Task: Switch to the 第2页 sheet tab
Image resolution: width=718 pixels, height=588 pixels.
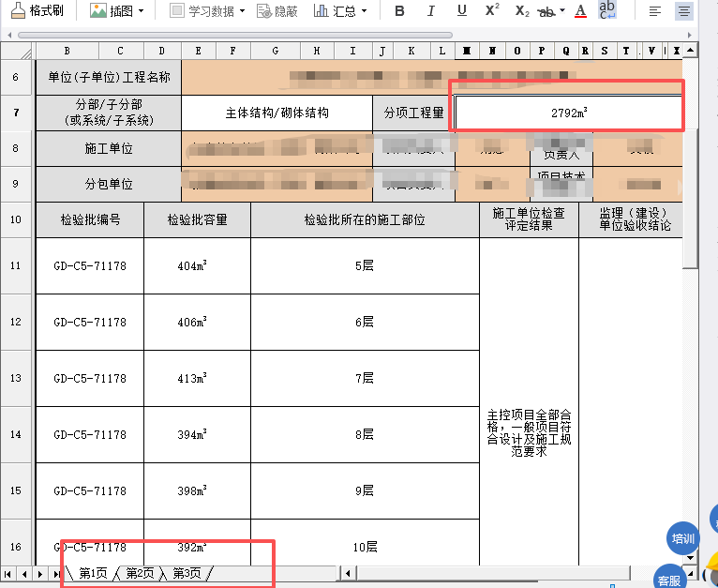Action: 140,573
